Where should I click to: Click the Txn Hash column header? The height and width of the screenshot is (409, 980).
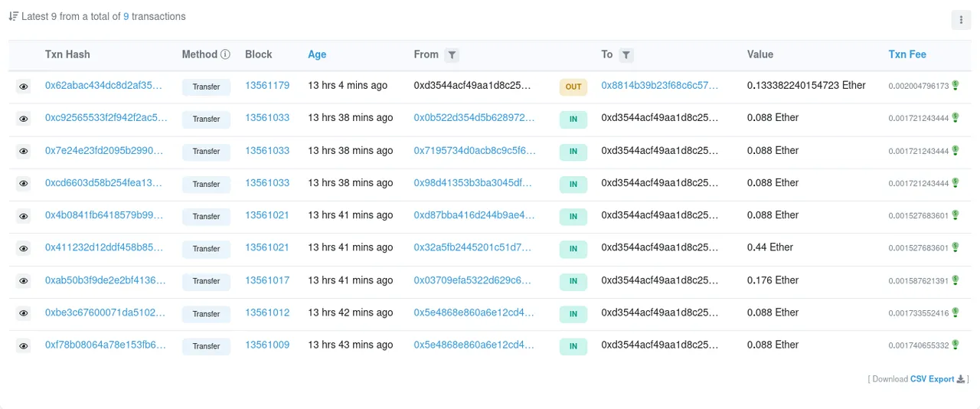[67, 54]
